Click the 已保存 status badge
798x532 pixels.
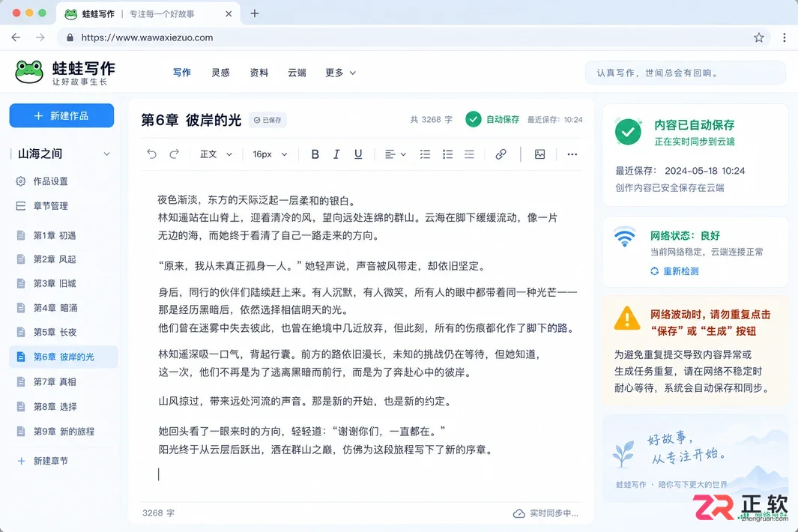pyautogui.click(x=267, y=120)
